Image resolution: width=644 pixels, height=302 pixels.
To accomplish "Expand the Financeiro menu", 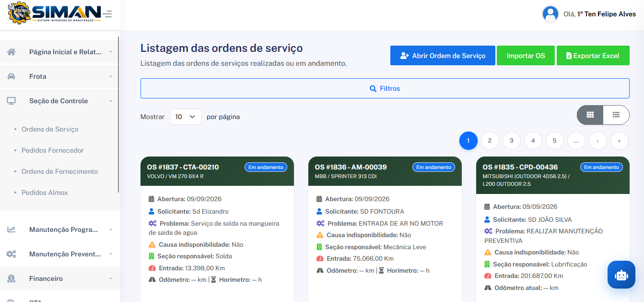I will click(59, 278).
